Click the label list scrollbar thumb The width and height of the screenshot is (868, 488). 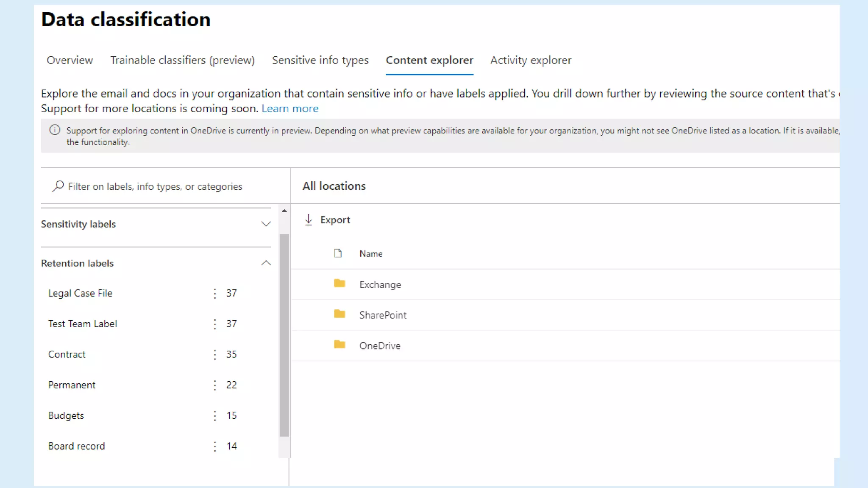pyautogui.click(x=284, y=335)
